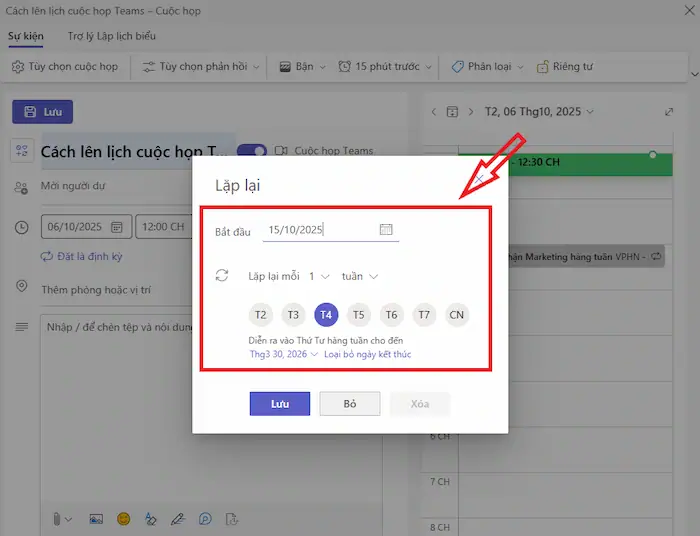Viewport: 700px width, 536px height.
Task: Go to today in calendar pane
Action: tap(452, 112)
